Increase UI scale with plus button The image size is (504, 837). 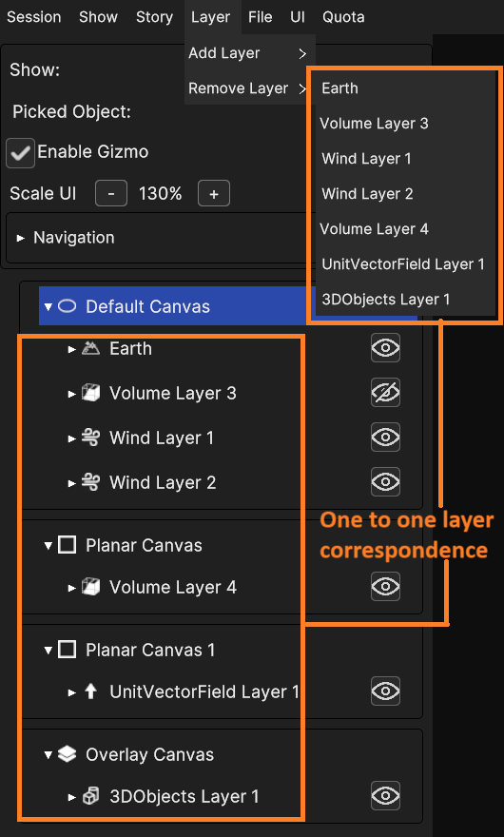pyautogui.click(x=214, y=194)
